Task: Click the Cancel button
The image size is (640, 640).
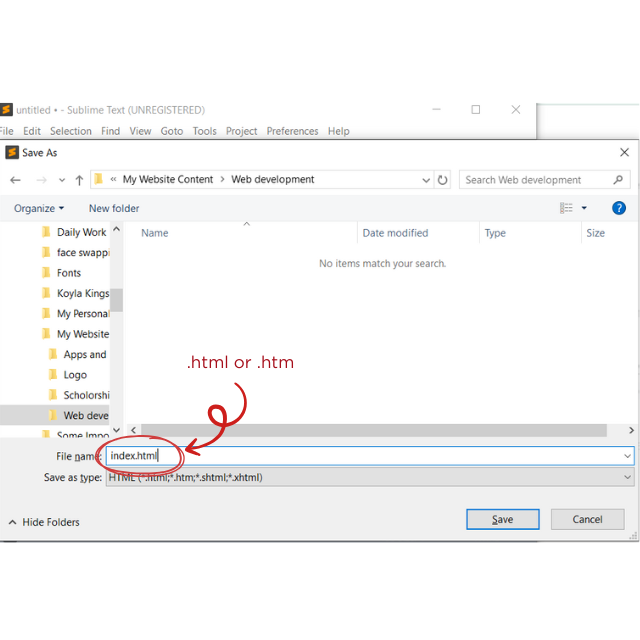Action: (x=587, y=519)
